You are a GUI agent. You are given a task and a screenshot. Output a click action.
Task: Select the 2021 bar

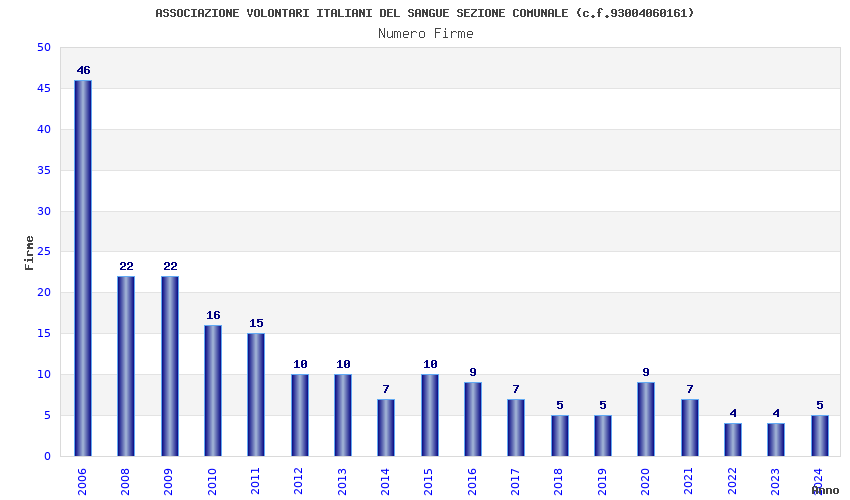tap(690, 427)
